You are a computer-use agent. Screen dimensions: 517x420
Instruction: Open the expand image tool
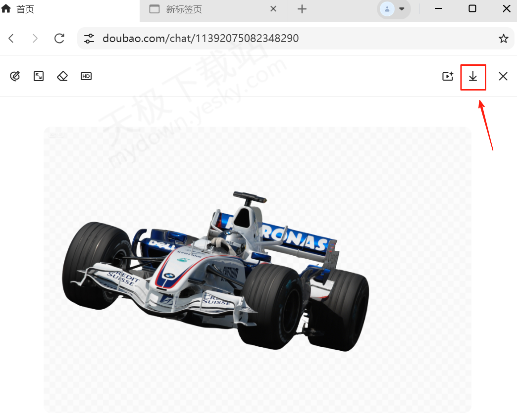click(x=39, y=76)
